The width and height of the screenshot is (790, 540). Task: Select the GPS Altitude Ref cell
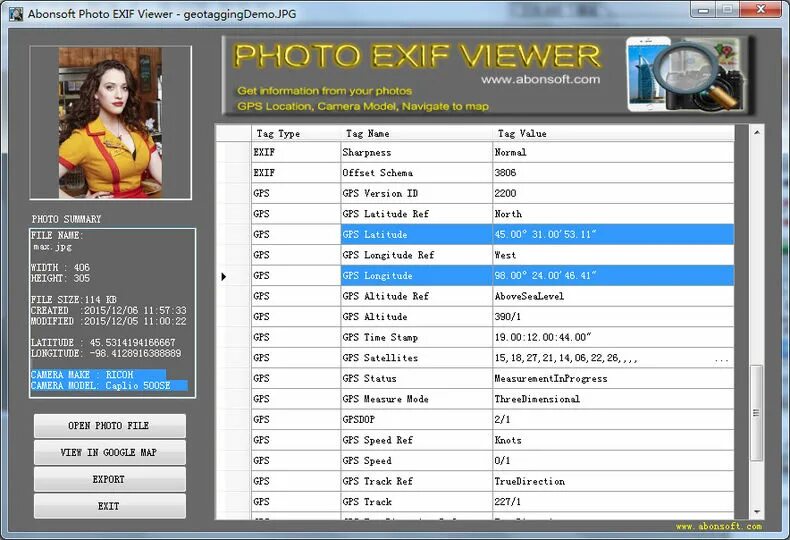pos(417,296)
